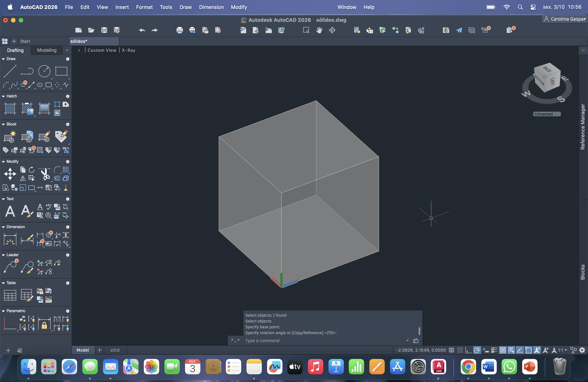Collapse the Hatch panel section

pos(3,96)
